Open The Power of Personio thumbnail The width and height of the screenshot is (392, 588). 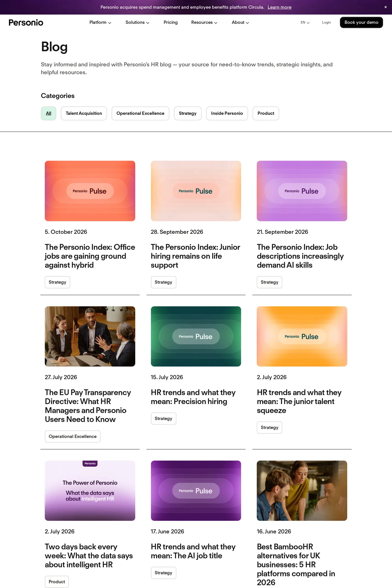[90, 491]
